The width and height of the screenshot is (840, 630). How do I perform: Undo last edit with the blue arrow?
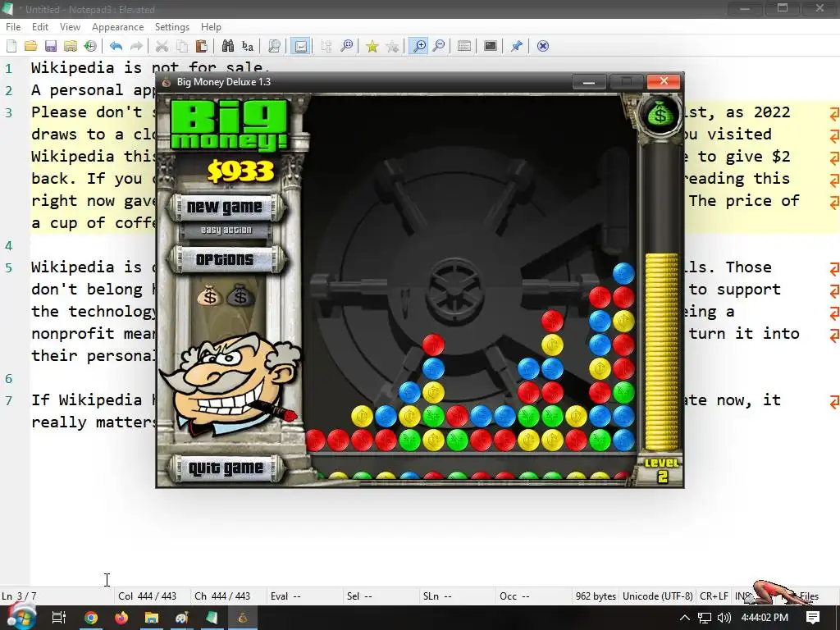pyautogui.click(x=116, y=46)
